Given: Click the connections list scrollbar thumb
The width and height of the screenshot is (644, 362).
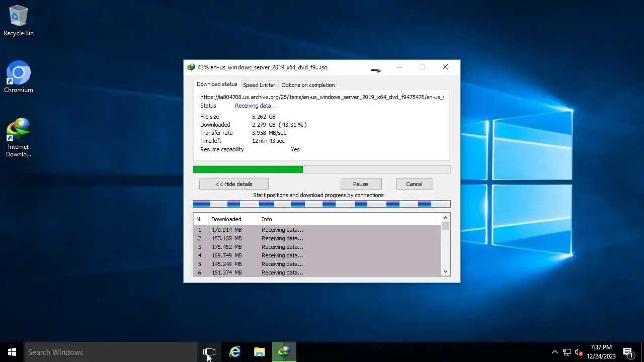Looking at the screenshot, I should [445, 226].
